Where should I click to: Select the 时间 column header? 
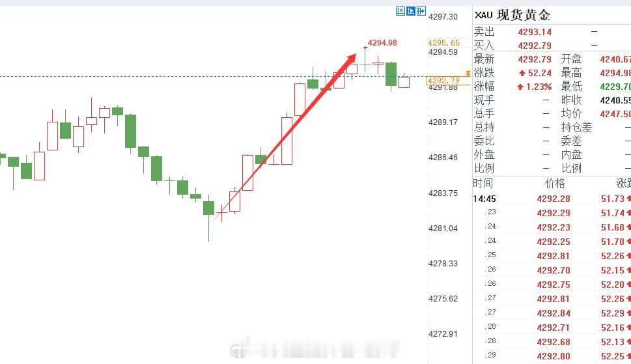click(483, 184)
